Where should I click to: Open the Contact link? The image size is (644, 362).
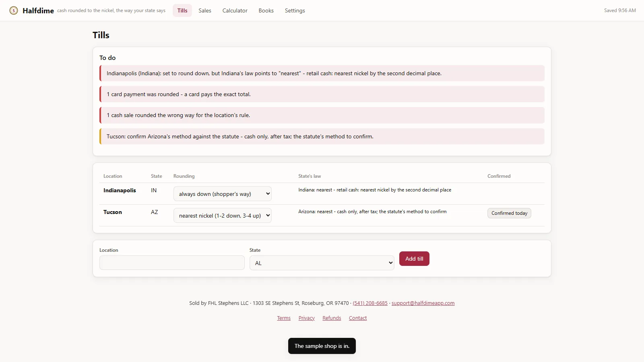(358, 318)
